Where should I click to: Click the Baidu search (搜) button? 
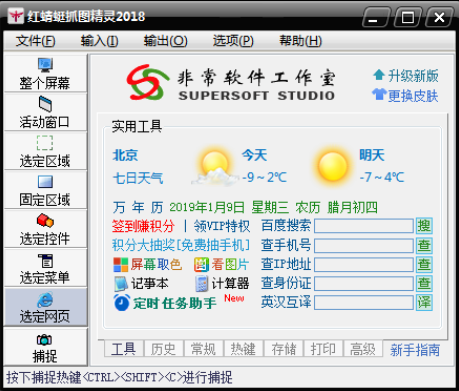(x=424, y=226)
